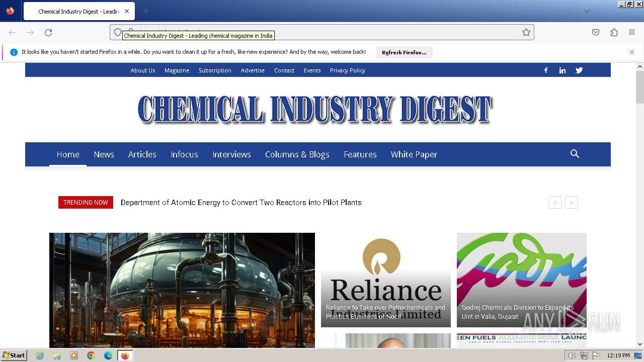This screenshot has width=644, height=362.
Task: Open a new tab with plus icon
Action: coord(145,11)
